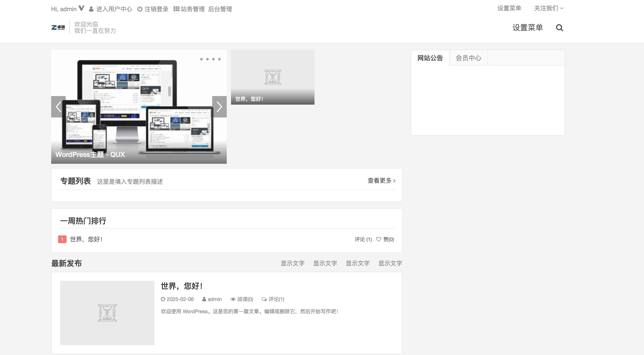The height and width of the screenshot is (355, 644).
Task: Click latest post placeholder thumbnail
Action: pos(107,313)
